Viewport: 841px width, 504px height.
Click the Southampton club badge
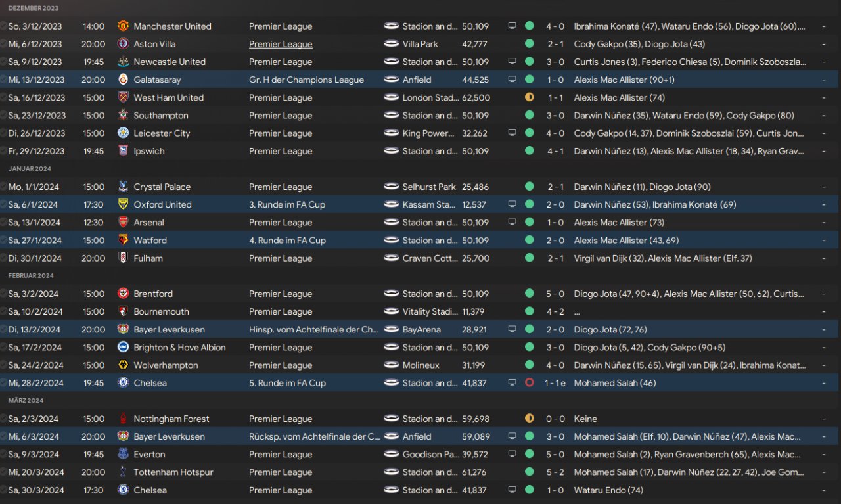tap(123, 115)
